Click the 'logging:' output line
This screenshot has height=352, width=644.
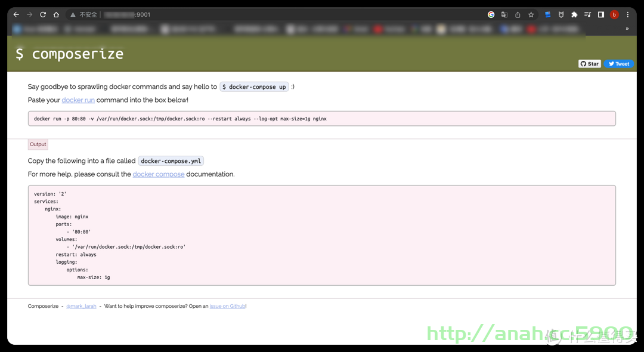(x=67, y=262)
